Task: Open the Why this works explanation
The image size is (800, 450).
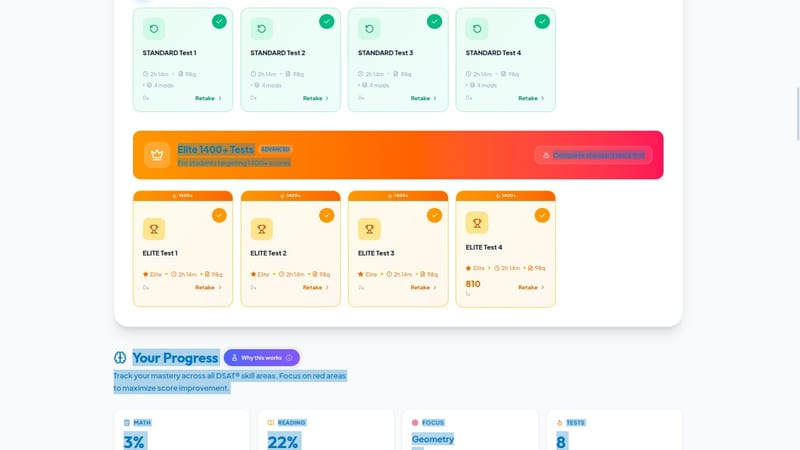Action: click(x=262, y=358)
